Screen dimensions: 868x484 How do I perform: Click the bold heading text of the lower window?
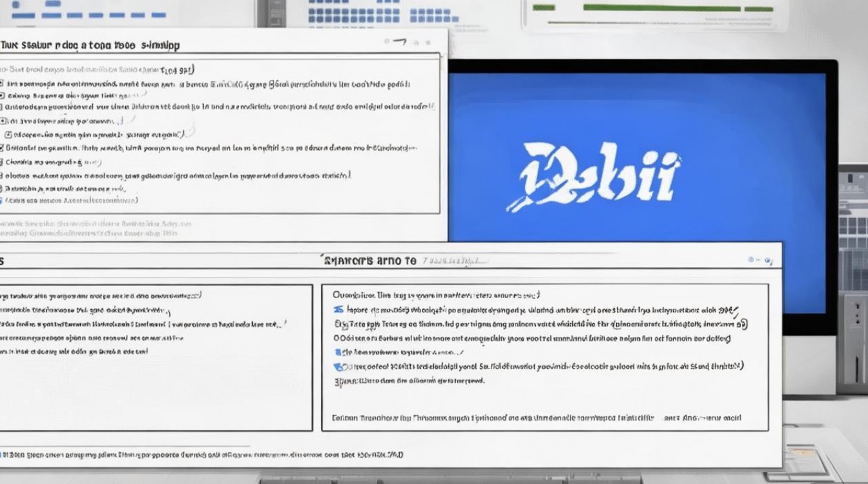click(x=369, y=261)
